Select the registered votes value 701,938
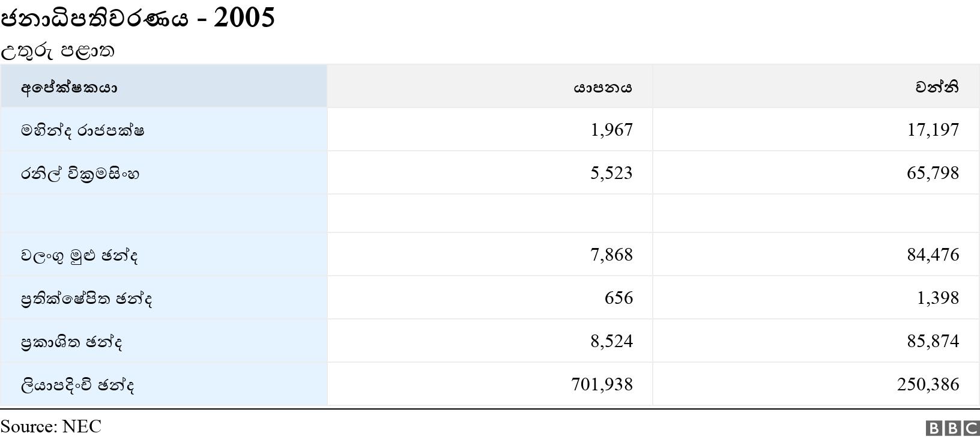980x442 pixels. click(x=602, y=384)
